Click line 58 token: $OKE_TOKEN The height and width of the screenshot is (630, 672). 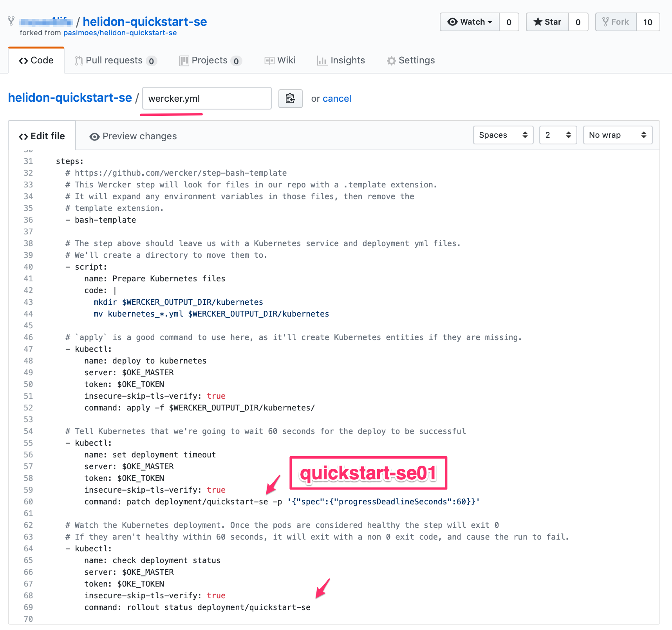tap(124, 478)
